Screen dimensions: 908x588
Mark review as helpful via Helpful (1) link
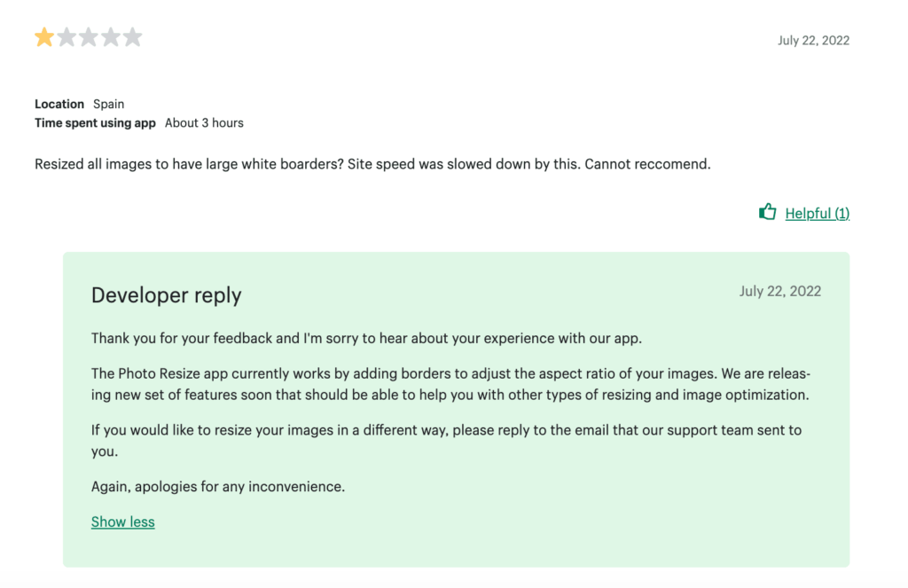click(x=817, y=213)
